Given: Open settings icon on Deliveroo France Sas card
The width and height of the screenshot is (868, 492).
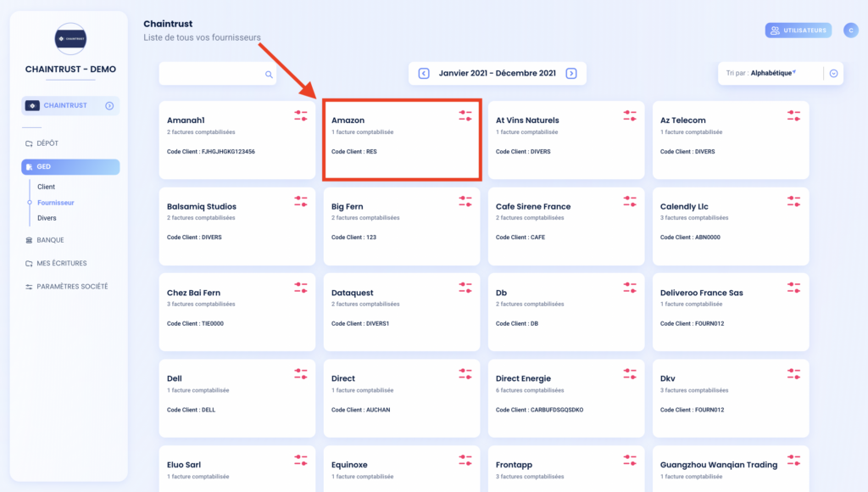Looking at the screenshot, I should click(793, 288).
